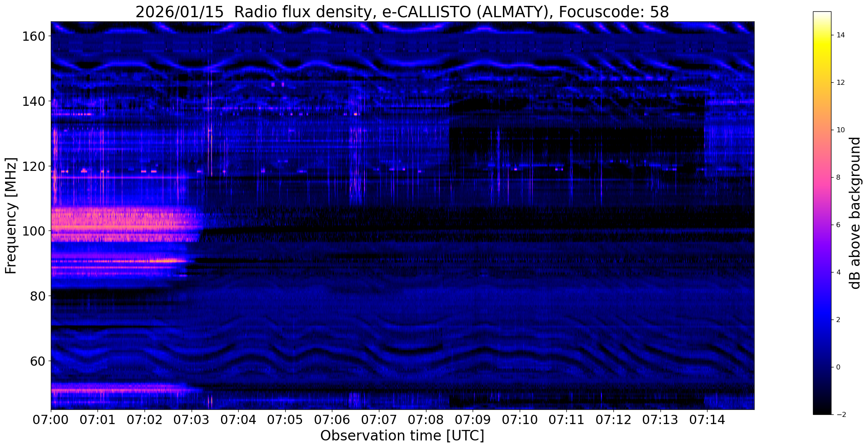Screen dimensions: 868x448
Task: Select the 160 MHz frequency tick label
Action: [34, 37]
